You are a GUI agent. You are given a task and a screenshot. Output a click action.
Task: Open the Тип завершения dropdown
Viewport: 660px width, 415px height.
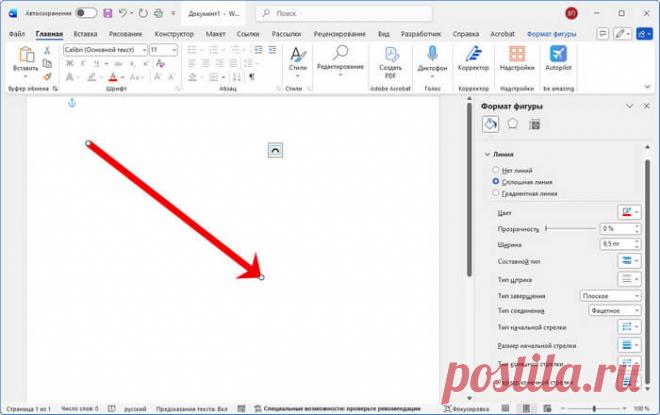click(610, 296)
